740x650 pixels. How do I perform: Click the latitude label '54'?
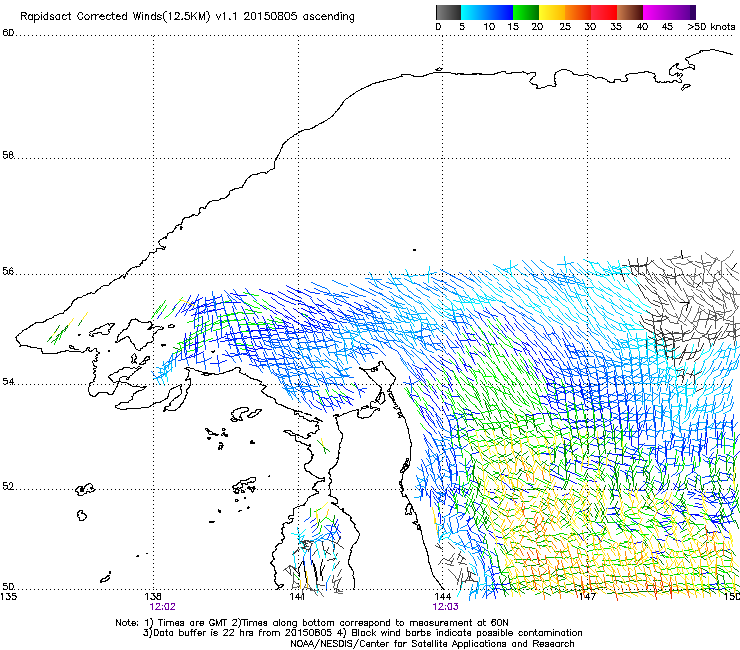tap(8, 381)
